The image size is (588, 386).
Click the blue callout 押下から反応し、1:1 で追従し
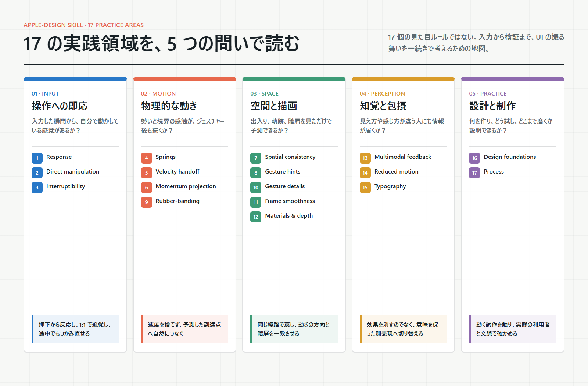[75, 329]
